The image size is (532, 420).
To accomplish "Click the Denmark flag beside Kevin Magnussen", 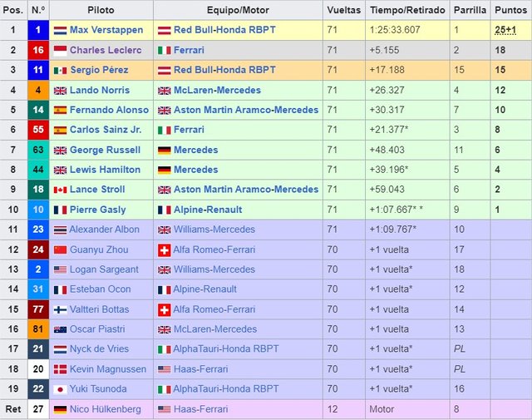I will click(60, 369).
